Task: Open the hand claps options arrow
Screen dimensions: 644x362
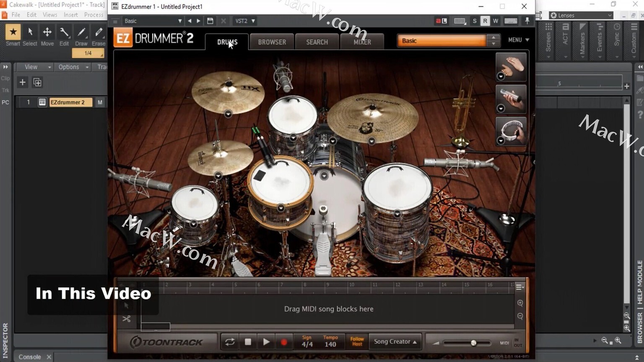Action: pos(501,76)
